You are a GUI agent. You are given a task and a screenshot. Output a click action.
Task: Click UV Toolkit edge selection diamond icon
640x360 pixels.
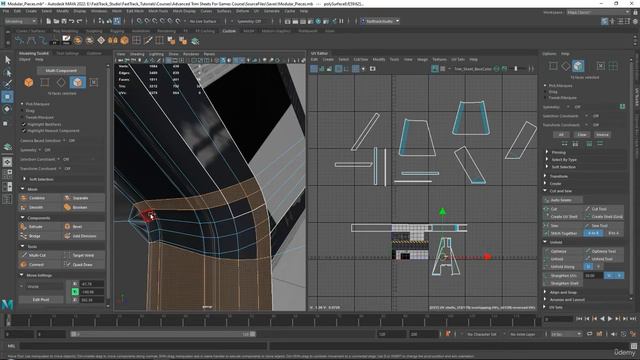[565, 66]
